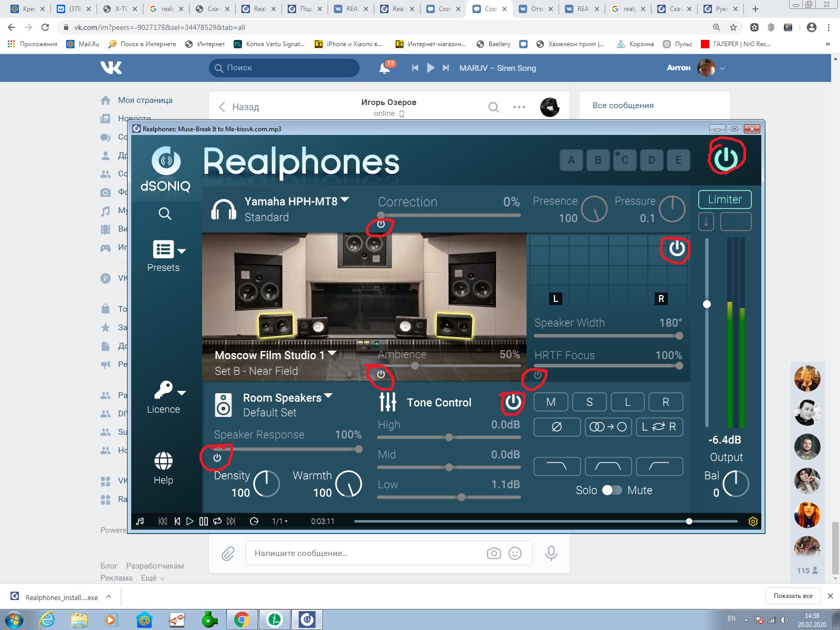Open the Room Speakers dropdown
This screenshot has width=840, height=630.
coord(328,396)
